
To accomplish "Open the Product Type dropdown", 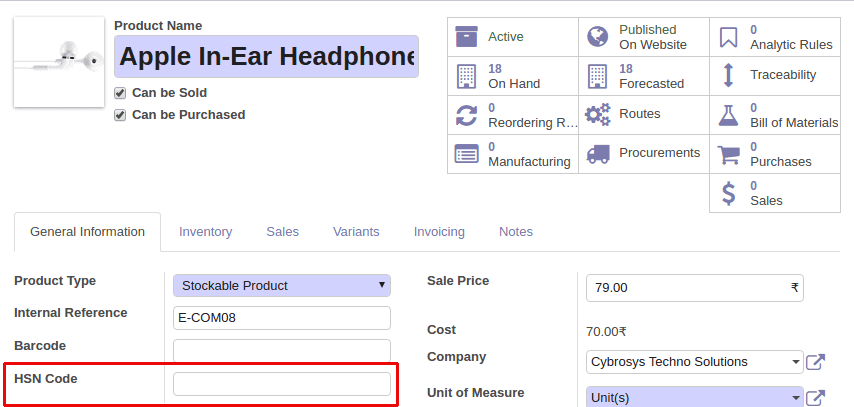I will click(x=282, y=285).
